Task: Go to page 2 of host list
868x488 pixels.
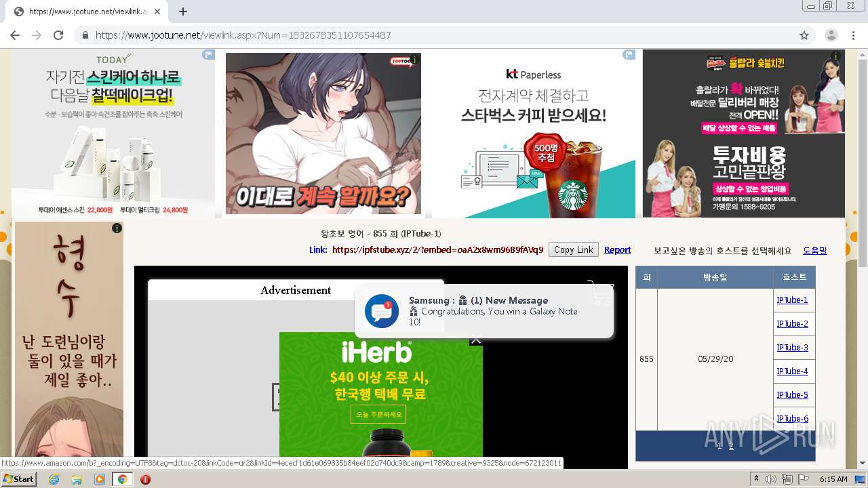Action: click(x=731, y=446)
